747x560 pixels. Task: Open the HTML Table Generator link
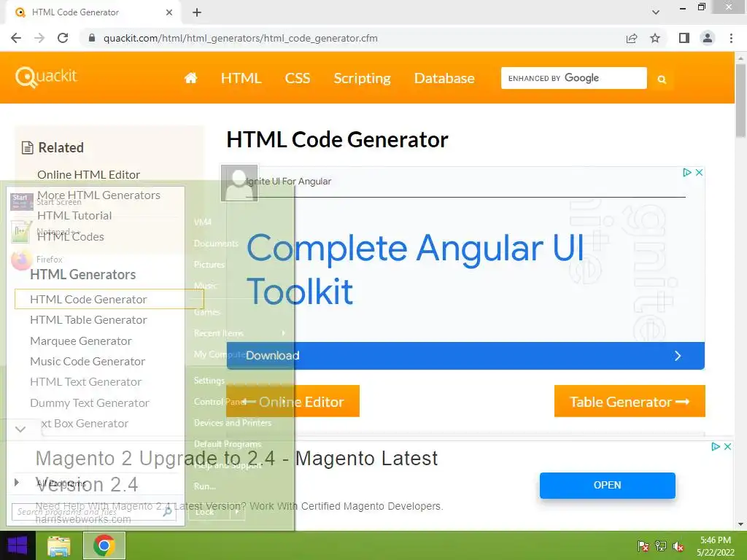88,320
